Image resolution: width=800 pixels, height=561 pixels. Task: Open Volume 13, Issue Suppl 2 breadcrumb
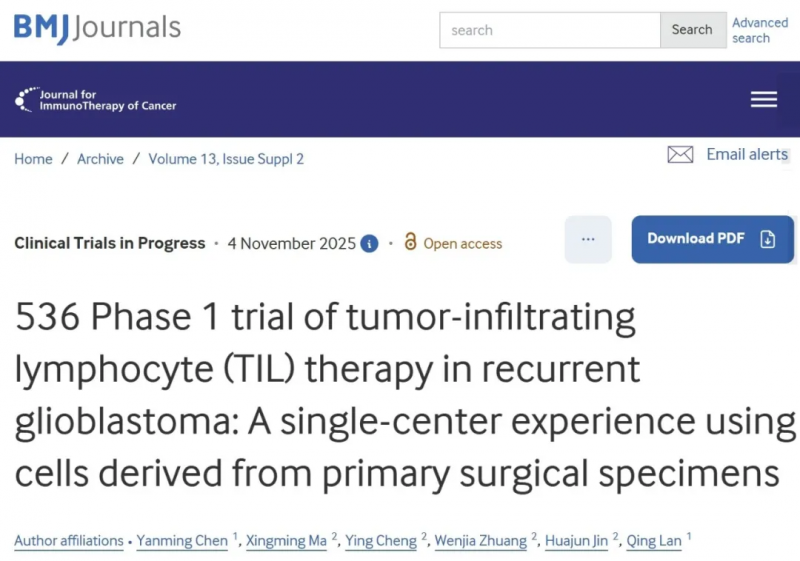click(226, 159)
